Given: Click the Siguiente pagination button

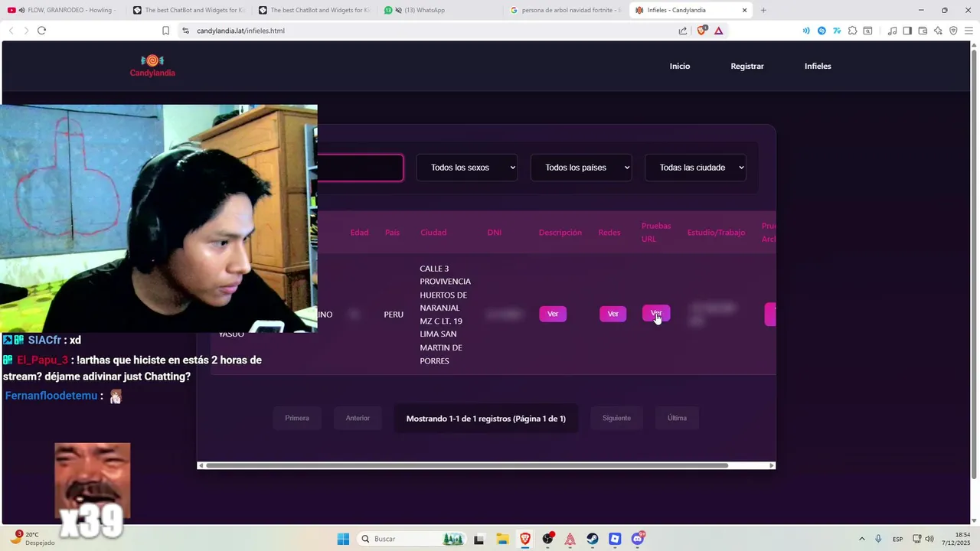Looking at the screenshot, I should 616,418.
